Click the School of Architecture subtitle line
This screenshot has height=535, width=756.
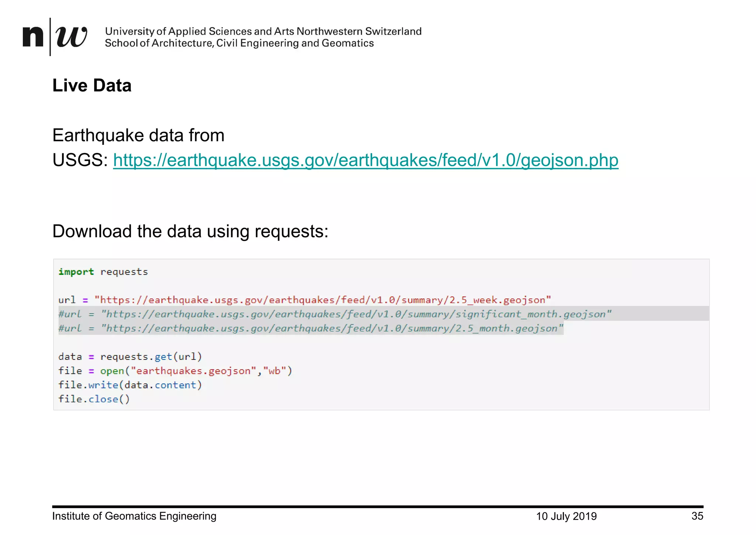[239, 43]
